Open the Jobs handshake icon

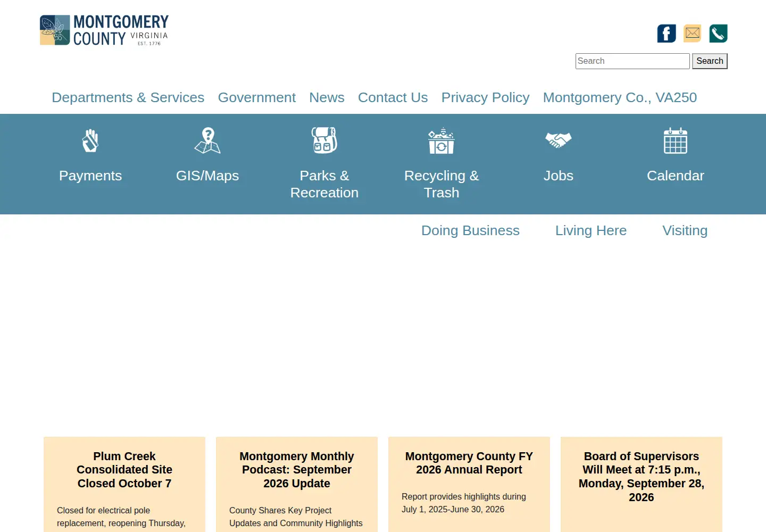point(559,140)
